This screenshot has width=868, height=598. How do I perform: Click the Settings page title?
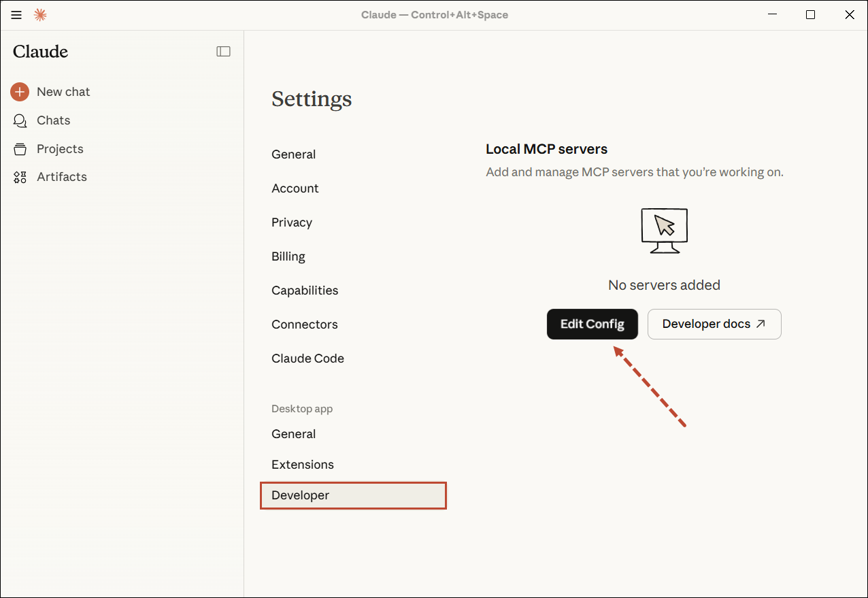point(312,99)
